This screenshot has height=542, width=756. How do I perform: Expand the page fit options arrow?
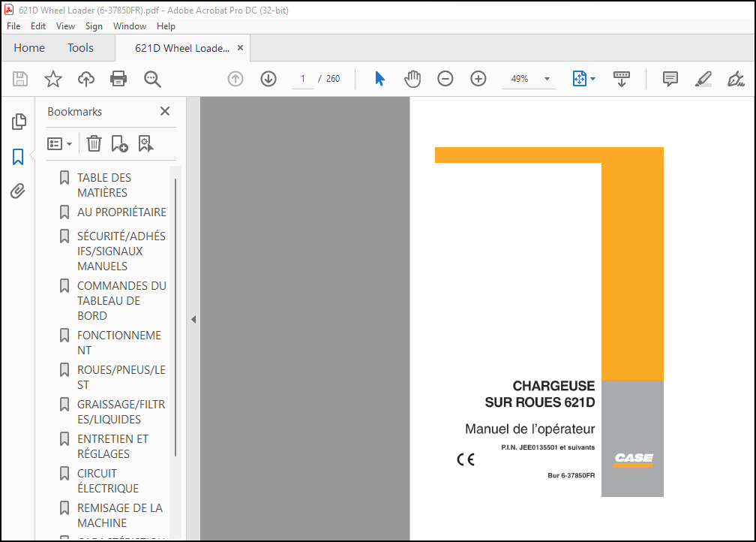pyautogui.click(x=593, y=79)
